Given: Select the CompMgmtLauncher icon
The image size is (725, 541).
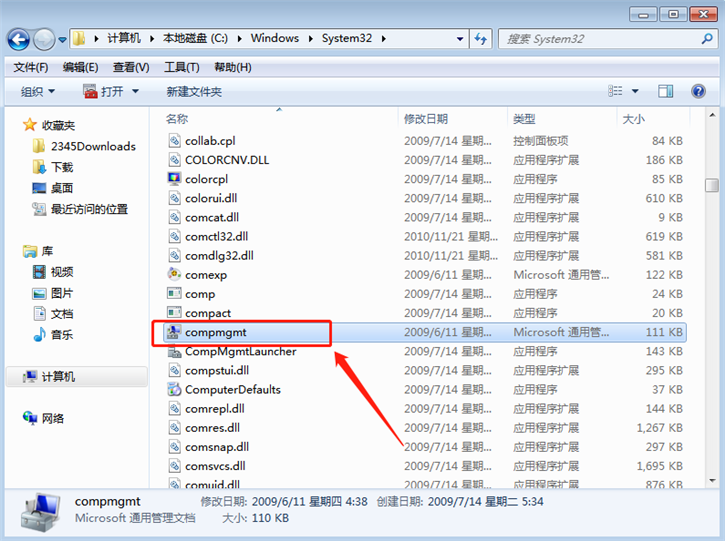Looking at the screenshot, I should (x=174, y=351).
